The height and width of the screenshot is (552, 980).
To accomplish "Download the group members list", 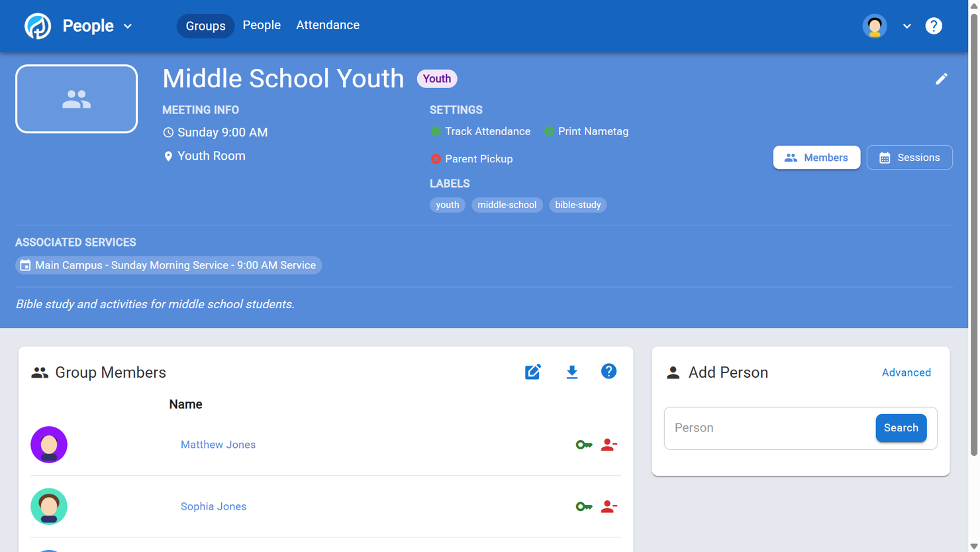I will (572, 372).
